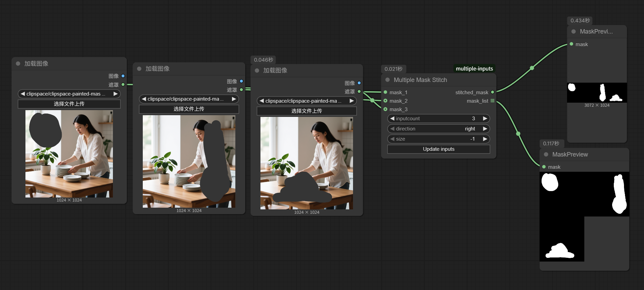Select previous image file in second node
The height and width of the screenshot is (290, 644).
point(144,99)
